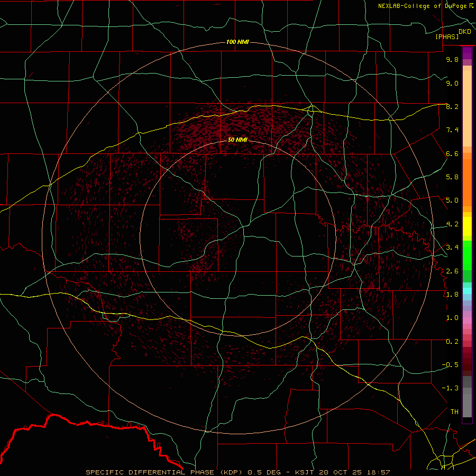Click the KSJT station identifier in the caption
This screenshot has width=476, height=476.
pyautogui.click(x=306, y=472)
